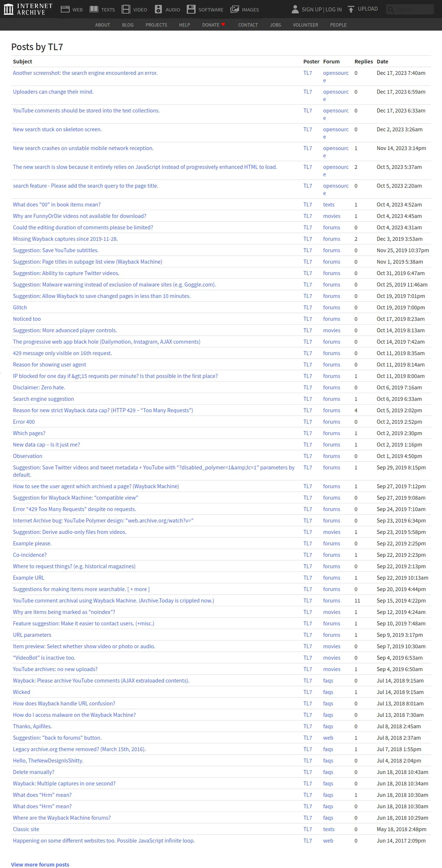This screenshot has width=442, height=868.
Task: Open 'Missing Wayback captures since 2019-11-28.'
Action: [65, 239]
